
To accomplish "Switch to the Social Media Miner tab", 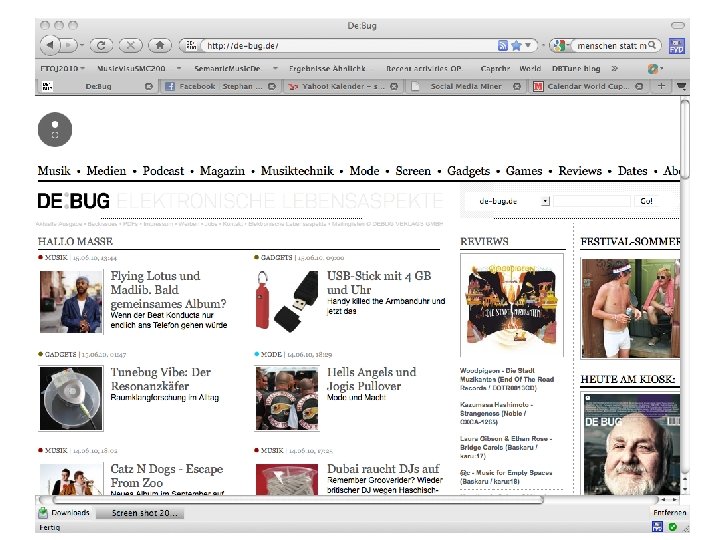I will click(466, 86).
